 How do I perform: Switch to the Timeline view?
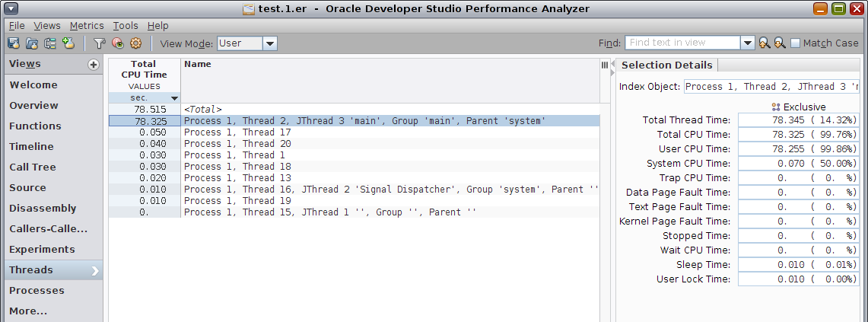point(31,146)
